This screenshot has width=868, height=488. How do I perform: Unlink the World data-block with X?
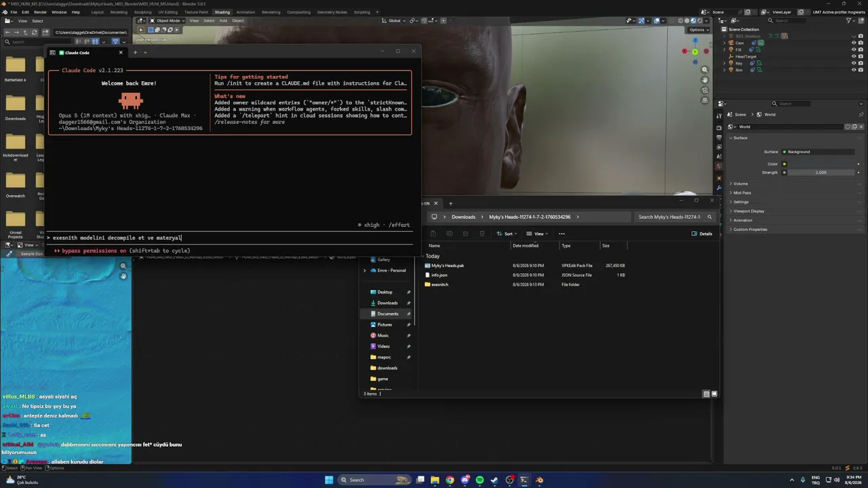point(861,127)
